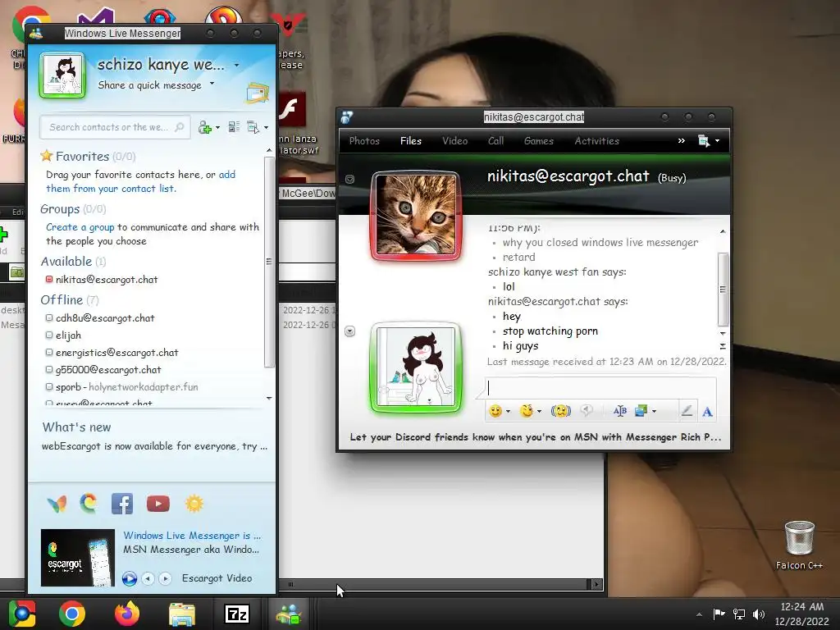
Task: Click the Windows Live Messenger taskbar icon
Action: [x=289, y=614]
